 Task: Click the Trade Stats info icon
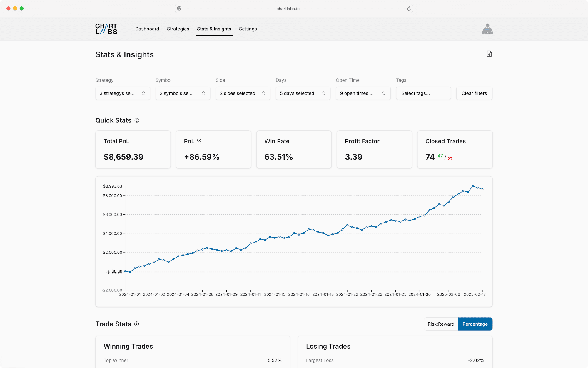click(136, 324)
